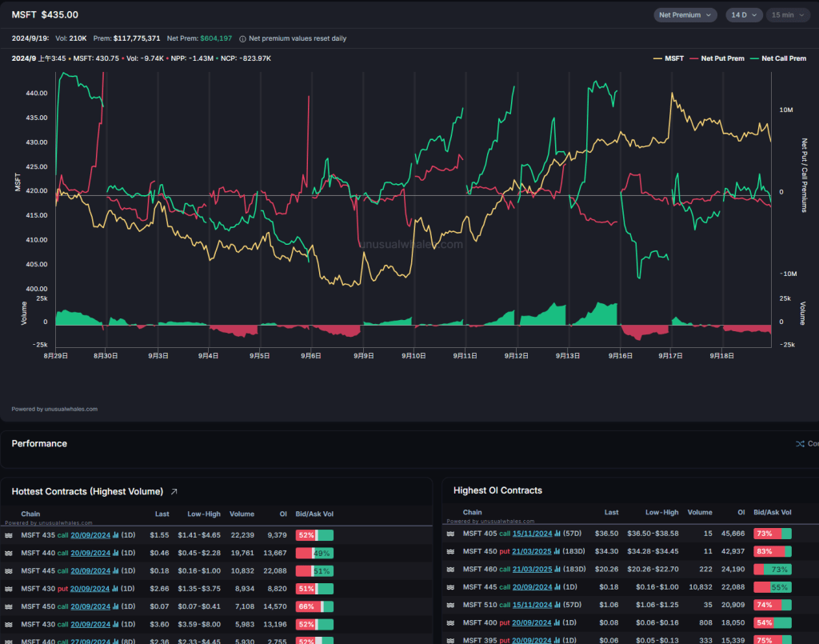Click flow icon left of MSFT 430 put row
The image size is (819, 644).
(9, 589)
